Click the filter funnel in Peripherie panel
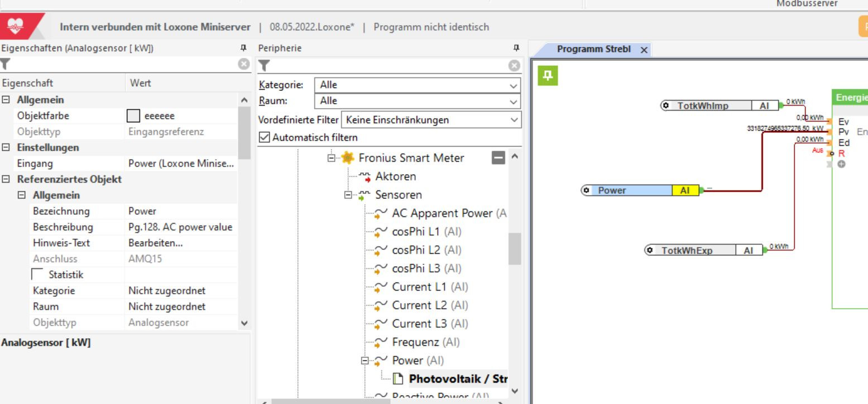The image size is (868, 404). coord(264,66)
